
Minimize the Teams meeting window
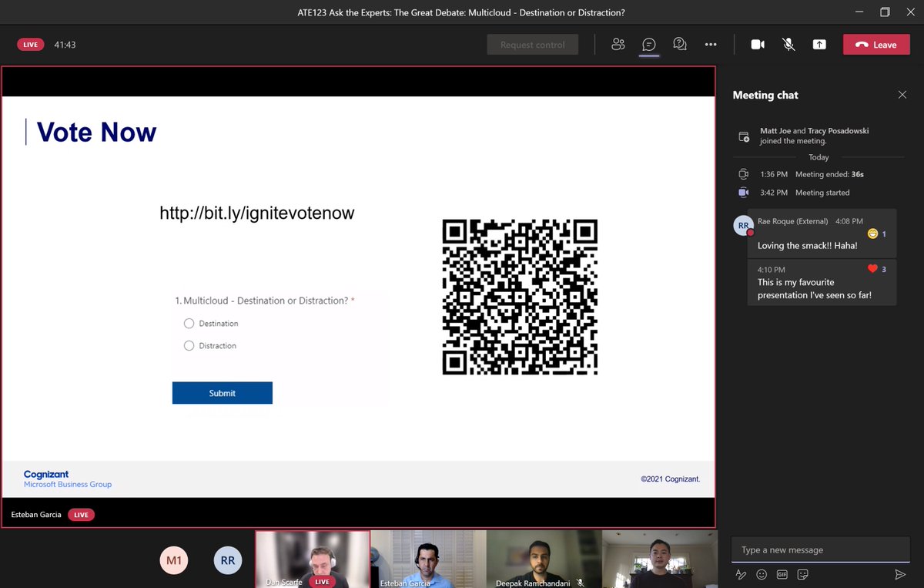(859, 12)
